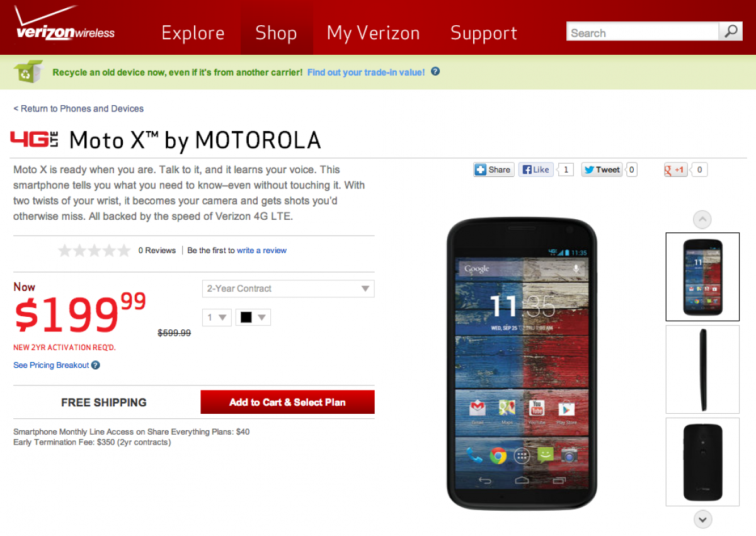Click the Search input field
The width and height of the screenshot is (756, 536).
click(643, 32)
